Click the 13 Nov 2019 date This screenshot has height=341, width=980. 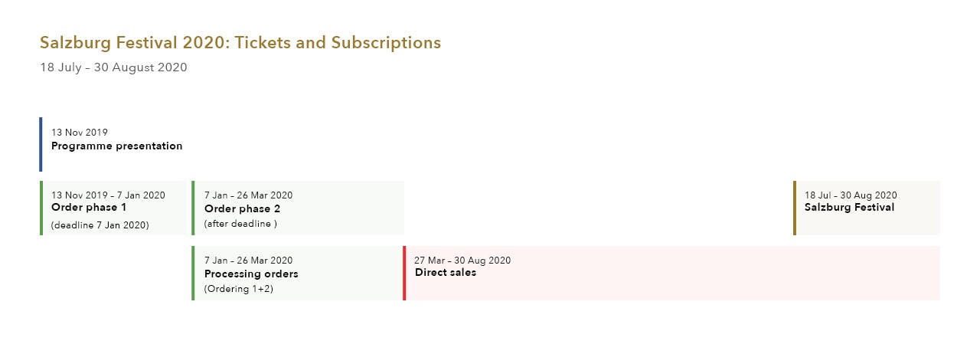coord(80,133)
